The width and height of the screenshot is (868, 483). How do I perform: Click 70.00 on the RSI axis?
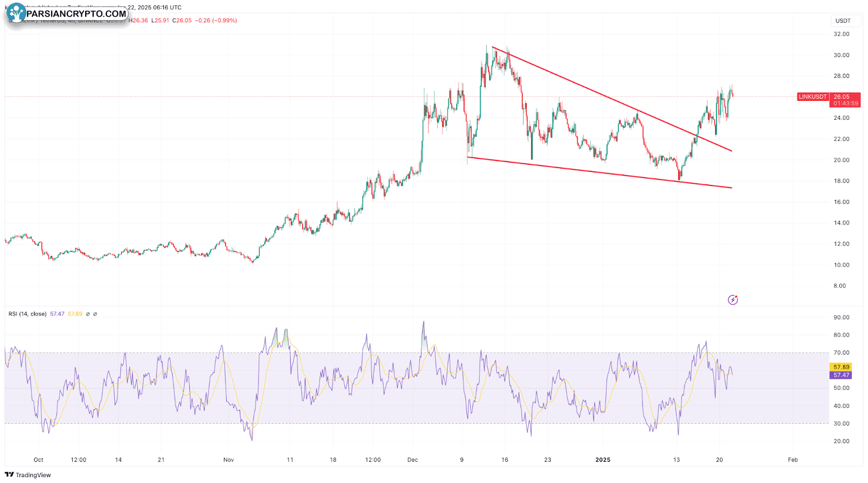(x=841, y=353)
